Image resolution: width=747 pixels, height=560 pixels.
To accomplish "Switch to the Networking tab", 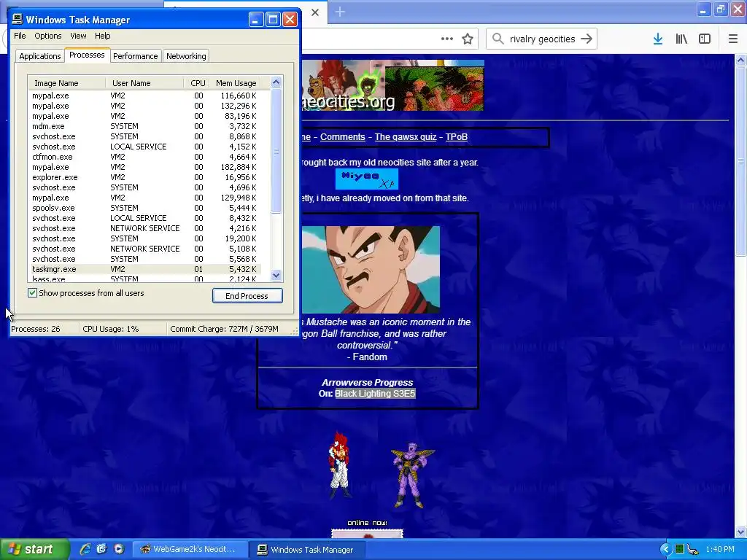I will tap(186, 56).
